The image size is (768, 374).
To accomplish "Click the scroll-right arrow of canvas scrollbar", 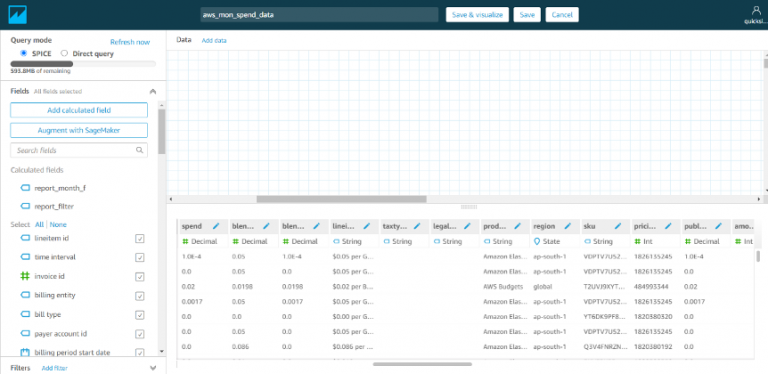I will pos(759,199).
